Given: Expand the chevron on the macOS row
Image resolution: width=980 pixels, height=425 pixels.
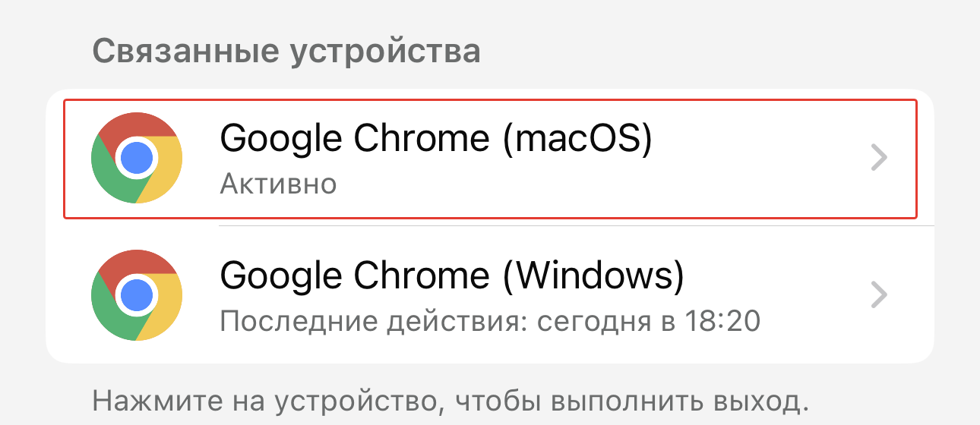Looking at the screenshot, I should 879,158.
